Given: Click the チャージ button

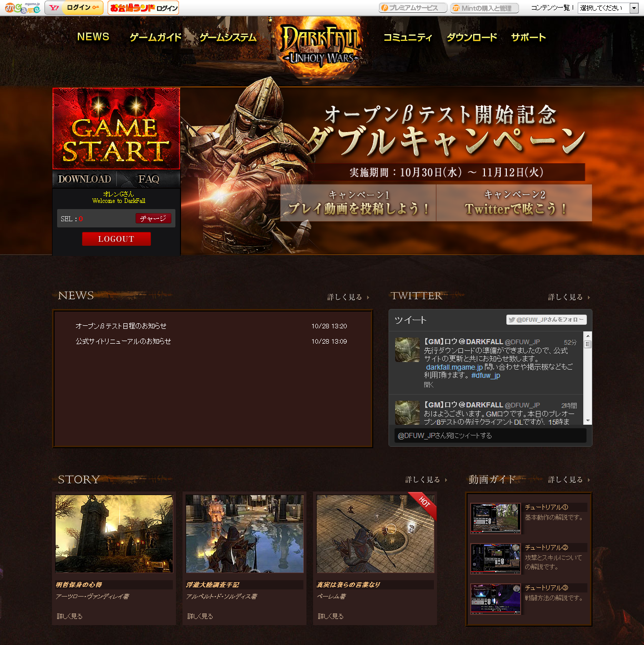Looking at the screenshot, I should click(x=153, y=218).
